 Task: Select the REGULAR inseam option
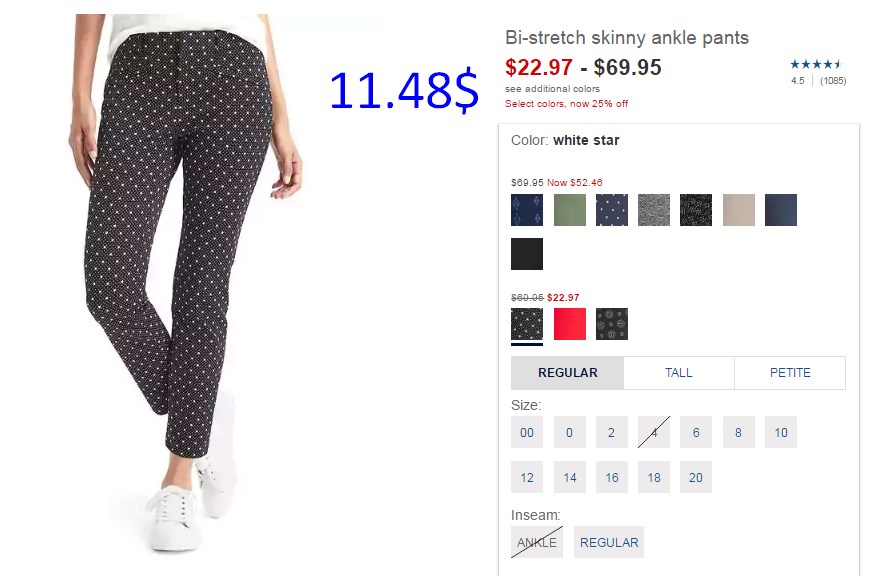609,542
